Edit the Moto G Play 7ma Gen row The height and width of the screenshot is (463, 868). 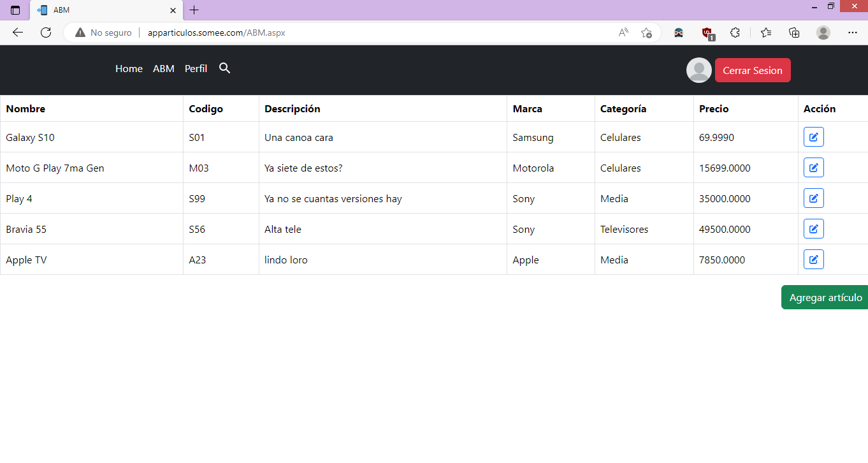[x=814, y=168]
